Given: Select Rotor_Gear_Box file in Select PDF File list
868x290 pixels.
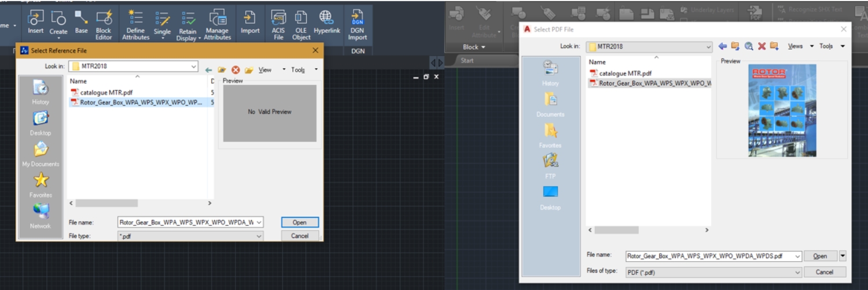Looking at the screenshot, I should (650, 83).
